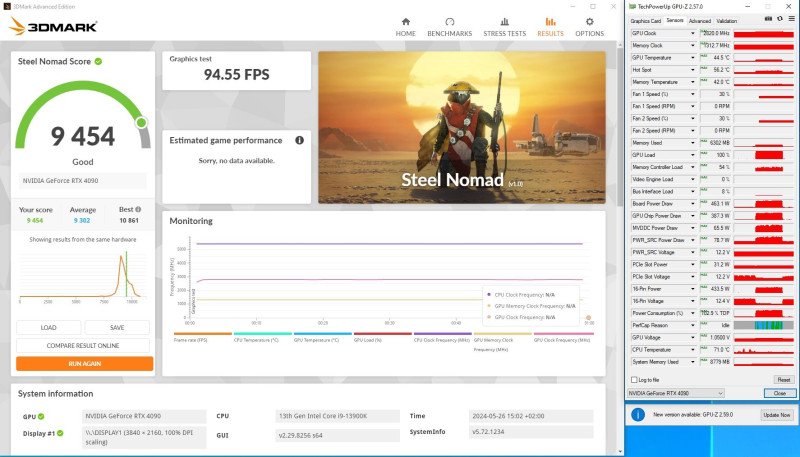800x457 pixels.
Task: Click the score distribution histogram
Action: pos(82,275)
